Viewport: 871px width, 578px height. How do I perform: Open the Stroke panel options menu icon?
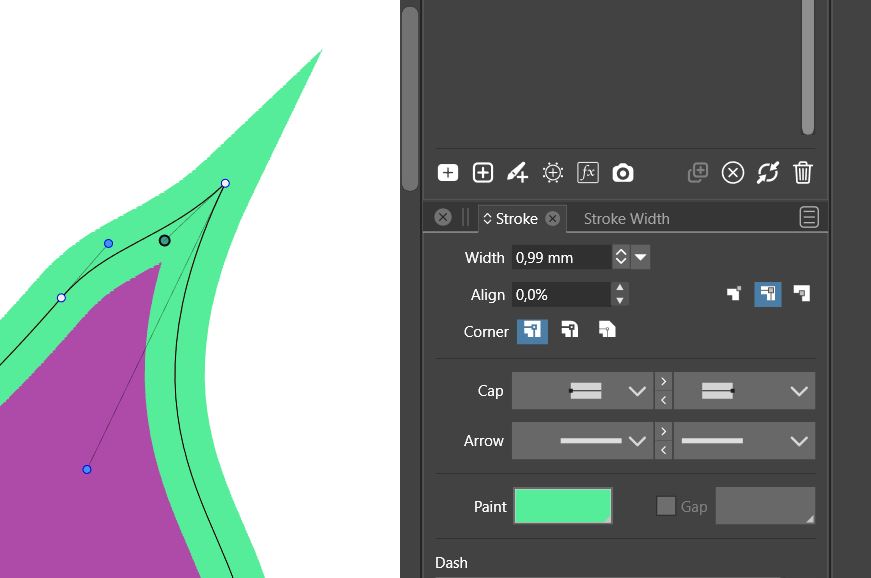(x=809, y=218)
